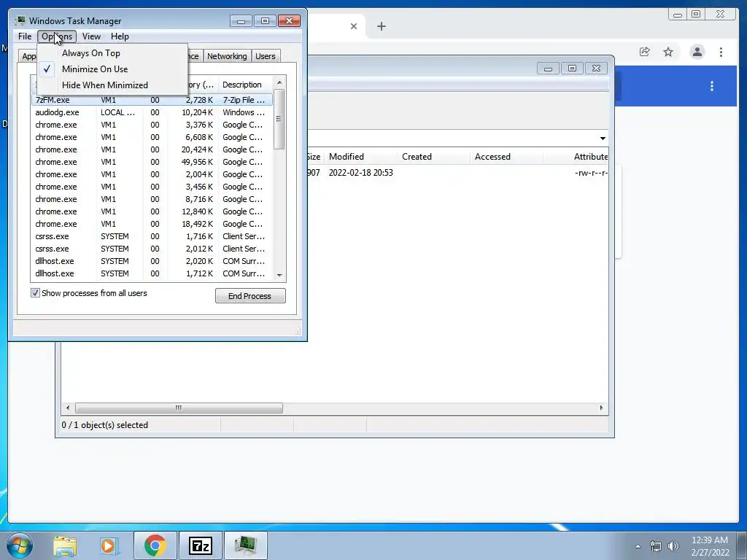Select chrome.exe using 18,492 K memory
Screen dimensions: 747x560
point(152,224)
